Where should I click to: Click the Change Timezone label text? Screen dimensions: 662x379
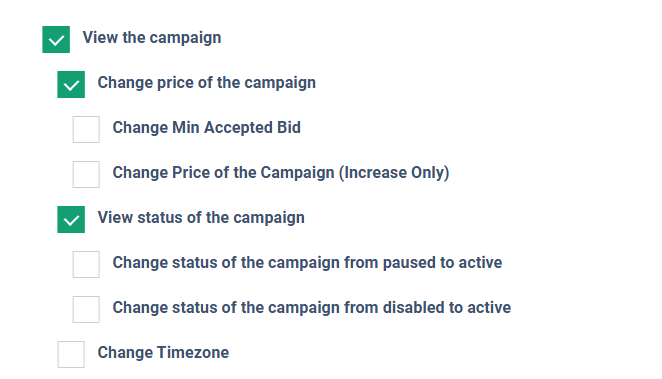[163, 352]
